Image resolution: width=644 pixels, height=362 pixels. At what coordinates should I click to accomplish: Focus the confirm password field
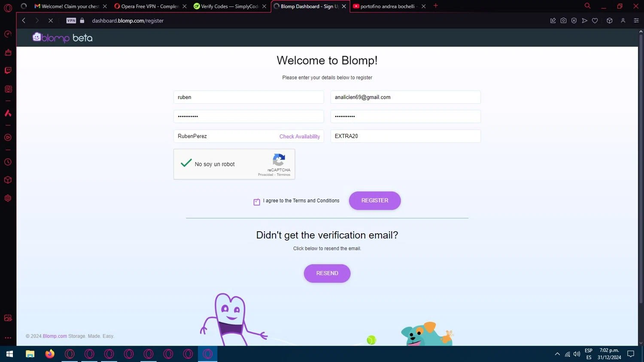(x=405, y=117)
